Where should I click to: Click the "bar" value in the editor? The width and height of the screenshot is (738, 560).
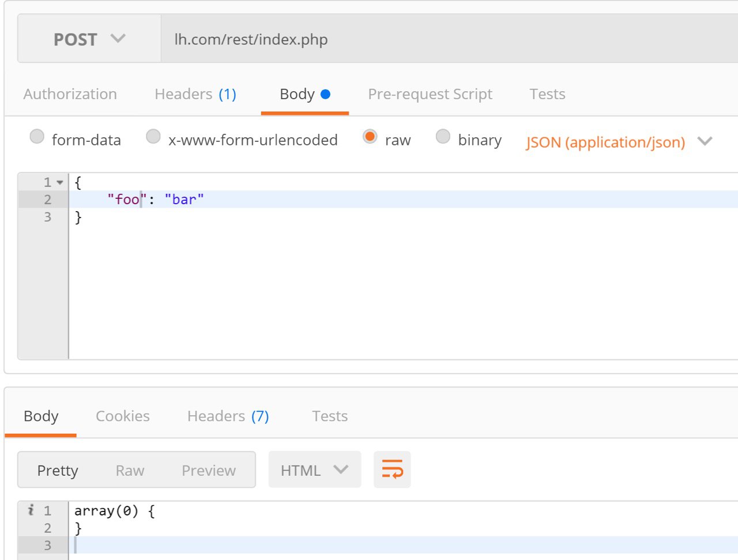coord(184,200)
